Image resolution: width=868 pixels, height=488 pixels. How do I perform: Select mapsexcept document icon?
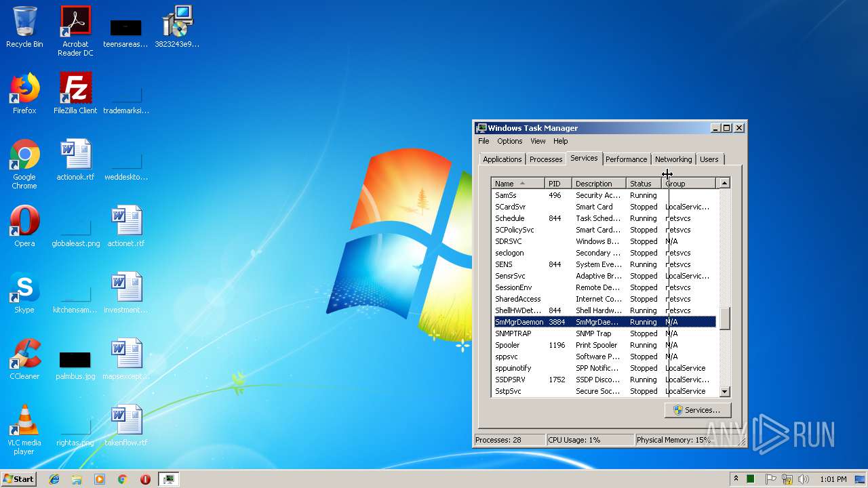[x=126, y=359]
